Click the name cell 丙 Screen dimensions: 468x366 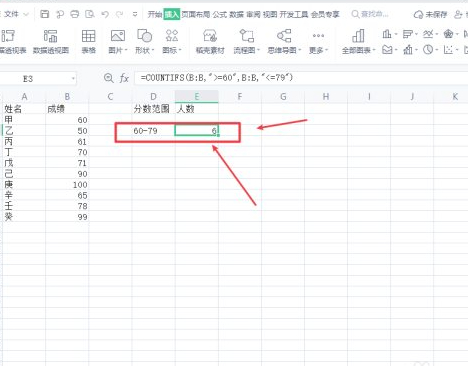[24, 142]
